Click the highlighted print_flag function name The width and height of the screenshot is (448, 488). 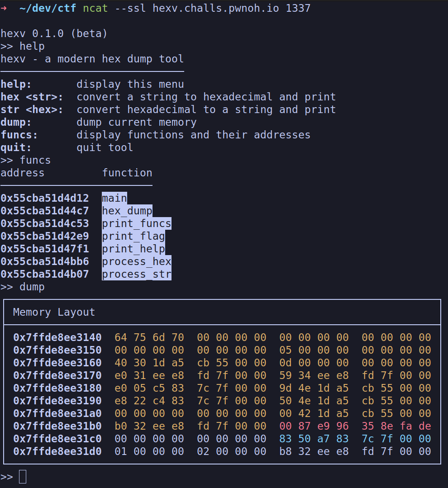coord(133,236)
